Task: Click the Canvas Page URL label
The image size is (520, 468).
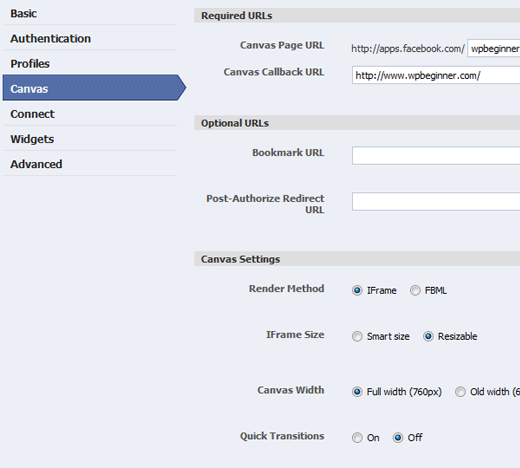Action: (x=282, y=45)
